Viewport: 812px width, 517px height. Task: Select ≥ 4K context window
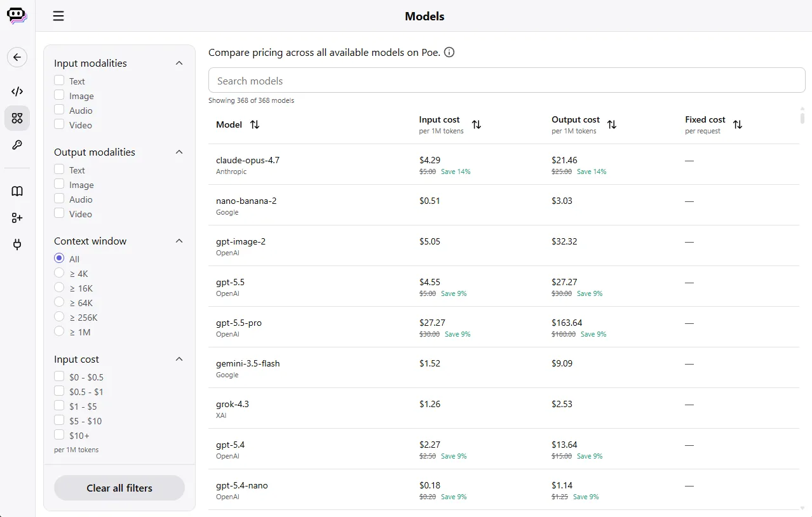[59, 273]
